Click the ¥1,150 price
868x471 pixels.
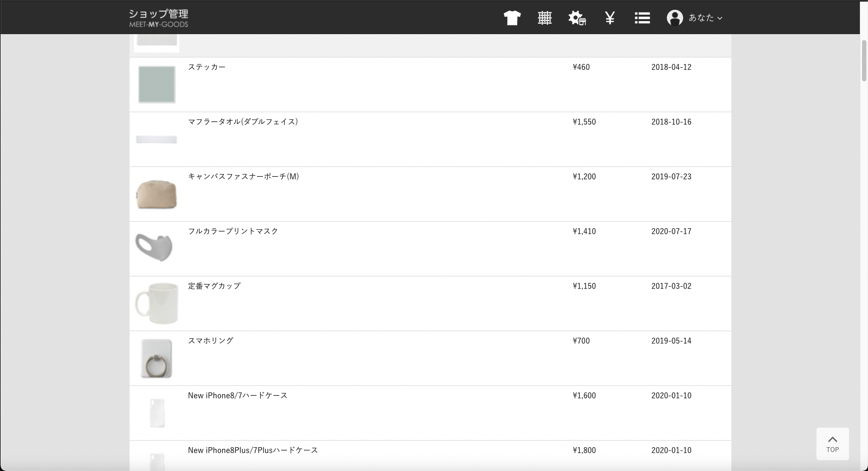584,286
